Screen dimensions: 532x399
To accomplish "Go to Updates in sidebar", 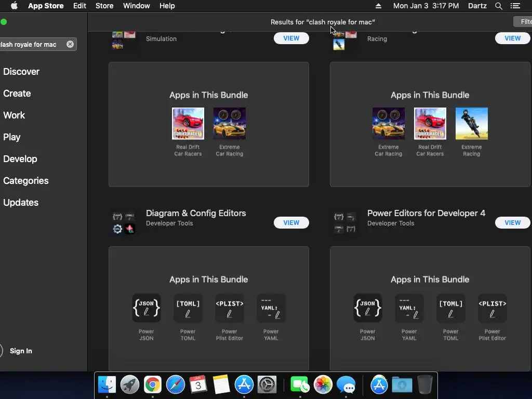I will point(21,202).
